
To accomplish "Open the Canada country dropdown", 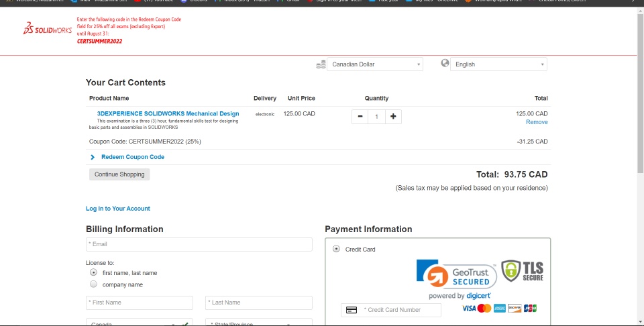I will click(x=140, y=323).
